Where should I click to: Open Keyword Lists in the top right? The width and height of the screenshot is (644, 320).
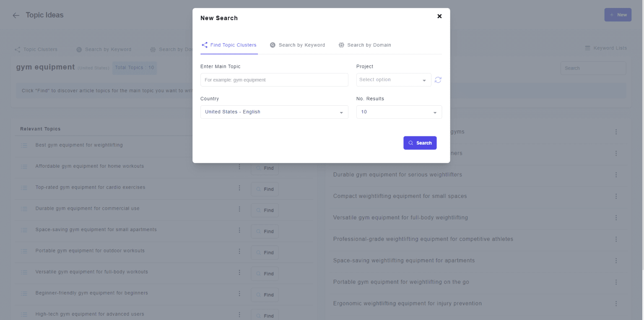point(606,48)
